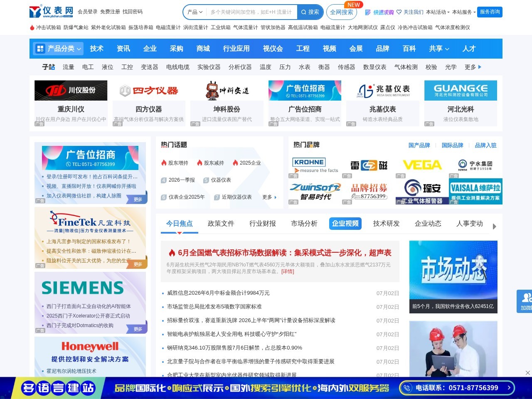Click the 坤科安道 logo banner
532x399 pixels.
(227, 90)
